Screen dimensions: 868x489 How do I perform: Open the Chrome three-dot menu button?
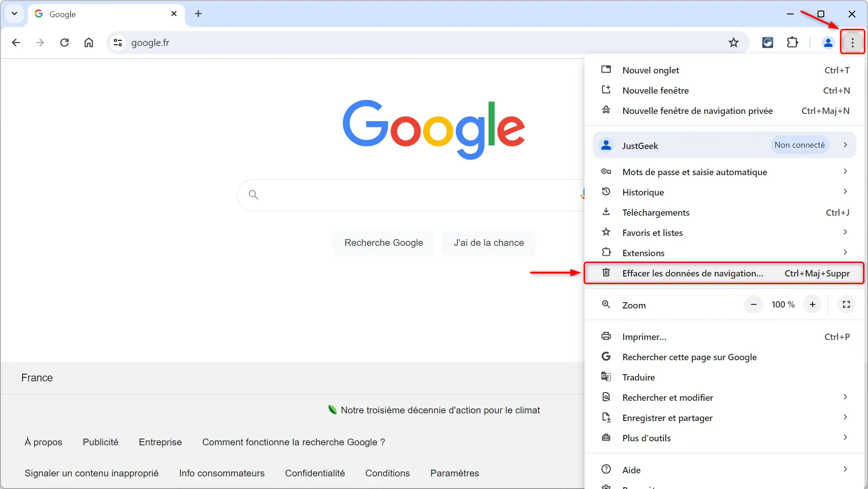pyautogui.click(x=852, y=42)
